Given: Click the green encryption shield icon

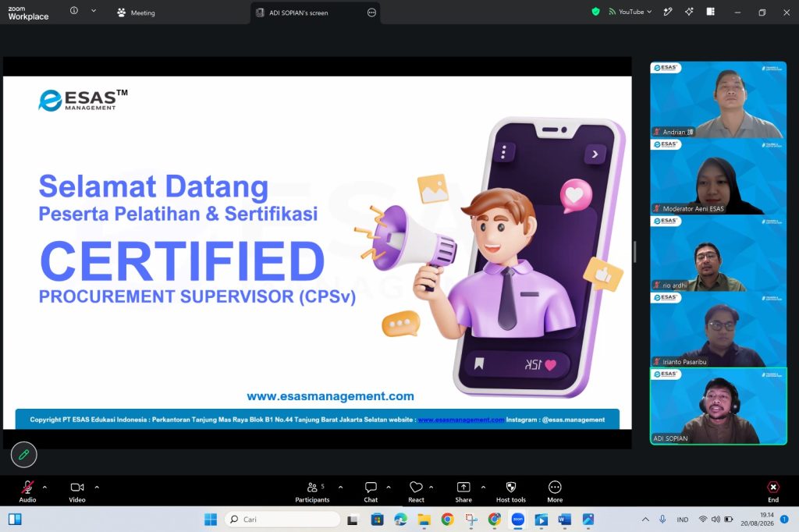Looking at the screenshot, I should click(595, 11).
